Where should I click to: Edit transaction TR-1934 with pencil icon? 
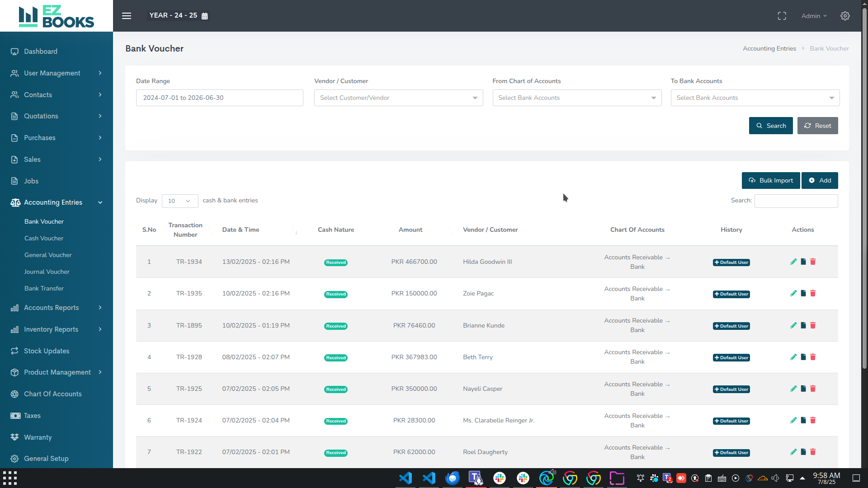click(x=793, y=262)
